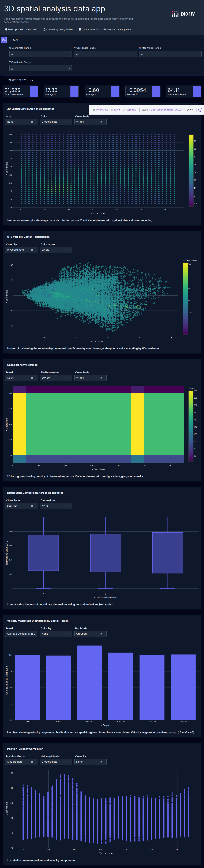Click the Filters sliders icon
Image resolution: width=204 pixels, height=868 pixels.
4,40
